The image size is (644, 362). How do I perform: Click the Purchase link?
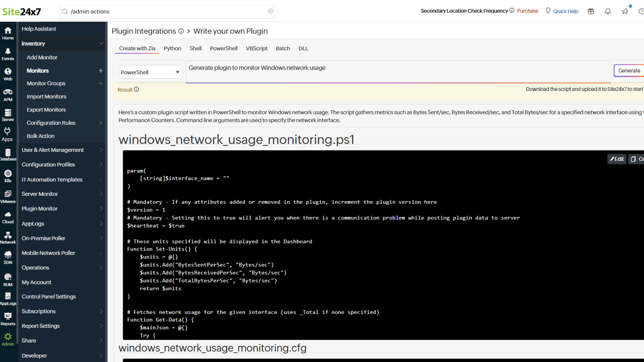tap(527, 11)
